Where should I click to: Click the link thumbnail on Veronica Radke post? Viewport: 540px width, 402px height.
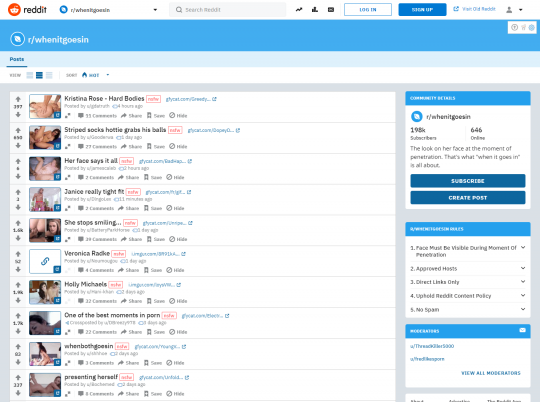click(x=45, y=261)
